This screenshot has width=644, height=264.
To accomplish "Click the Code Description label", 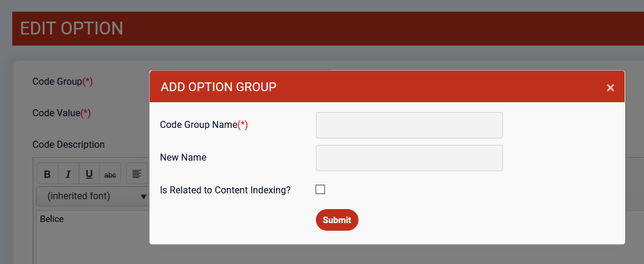I will pos(68,144).
